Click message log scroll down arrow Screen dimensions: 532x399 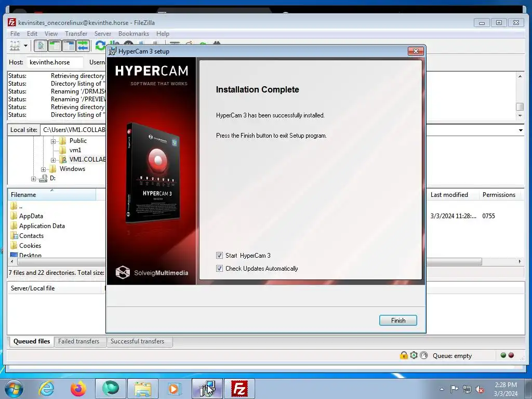click(520, 115)
